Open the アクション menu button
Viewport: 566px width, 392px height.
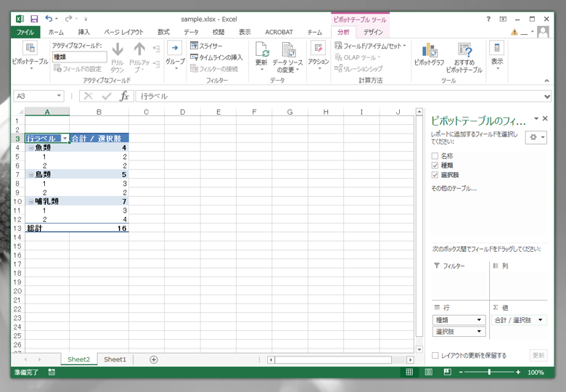pos(319,56)
